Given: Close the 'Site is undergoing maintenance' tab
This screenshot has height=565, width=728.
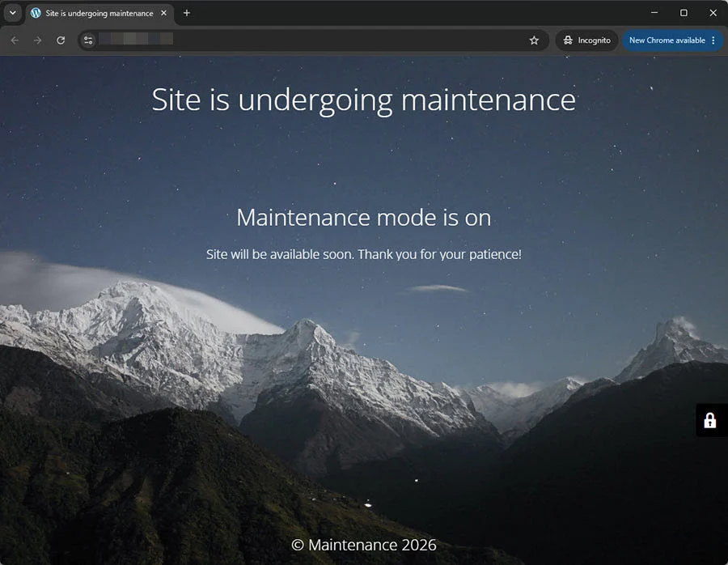Looking at the screenshot, I should coord(163,14).
